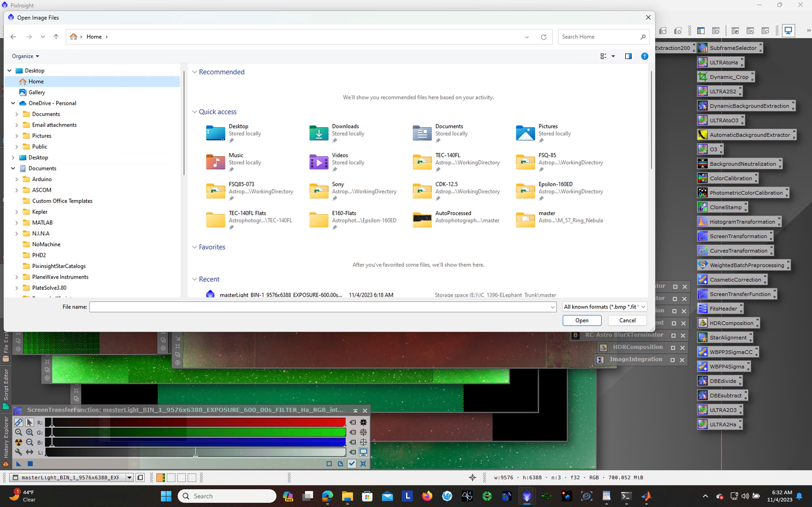This screenshot has width=812, height=507.
Task: Click the RC-Astro BlurXTerminator panel icon
Action: (575, 335)
